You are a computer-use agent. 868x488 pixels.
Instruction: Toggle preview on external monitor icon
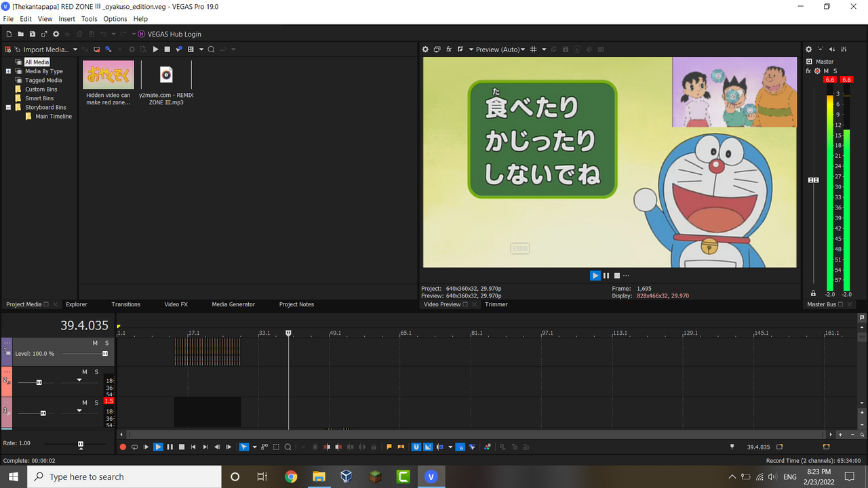(x=437, y=49)
